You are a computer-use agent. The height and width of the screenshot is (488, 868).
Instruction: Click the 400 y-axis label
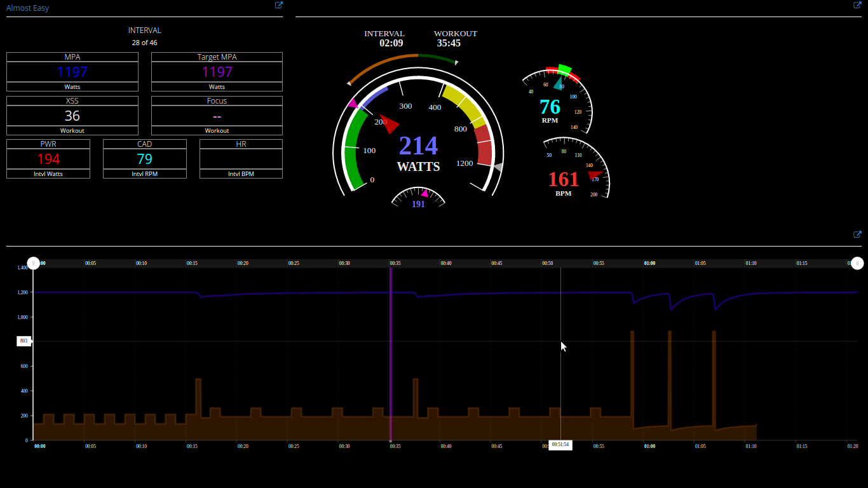tap(24, 391)
